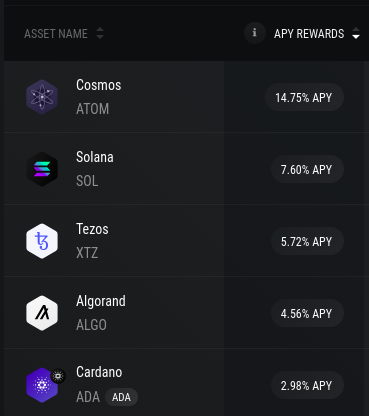Screen dimensions: 369x416
Task: Click the ADA tag badge
Action: click(121, 397)
